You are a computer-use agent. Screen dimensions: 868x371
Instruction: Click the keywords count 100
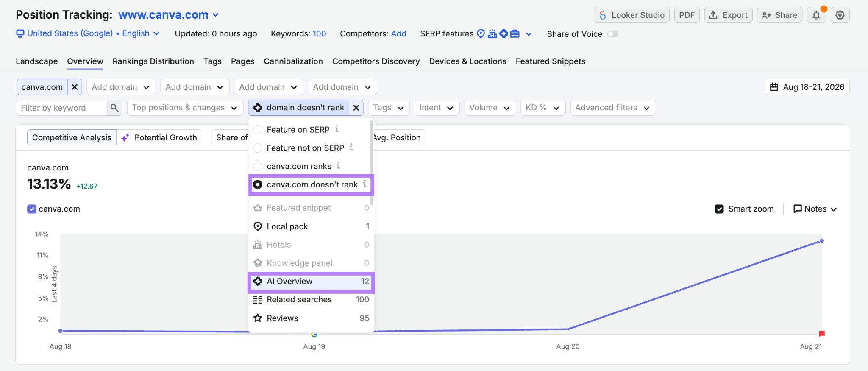(x=319, y=33)
